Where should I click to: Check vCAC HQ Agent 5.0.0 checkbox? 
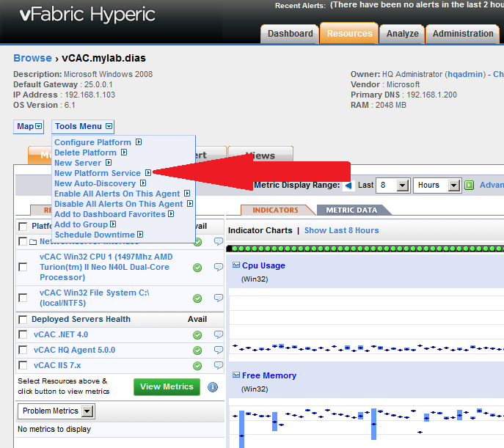coord(23,350)
